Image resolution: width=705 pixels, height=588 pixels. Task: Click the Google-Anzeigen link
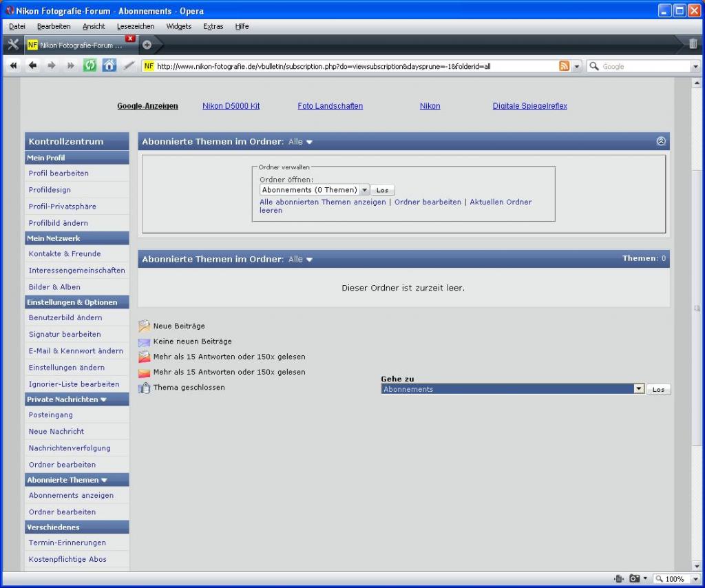[147, 106]
